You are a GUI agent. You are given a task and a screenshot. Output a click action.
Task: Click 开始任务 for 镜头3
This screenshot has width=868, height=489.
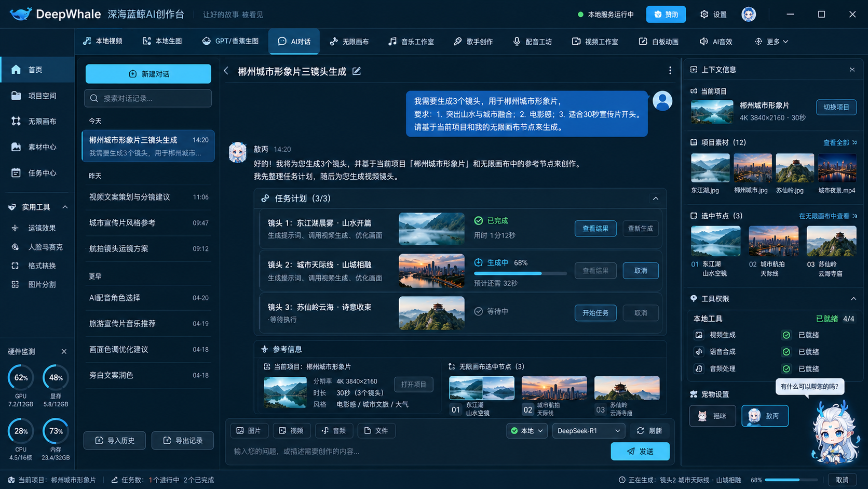[x=595, y=313]
